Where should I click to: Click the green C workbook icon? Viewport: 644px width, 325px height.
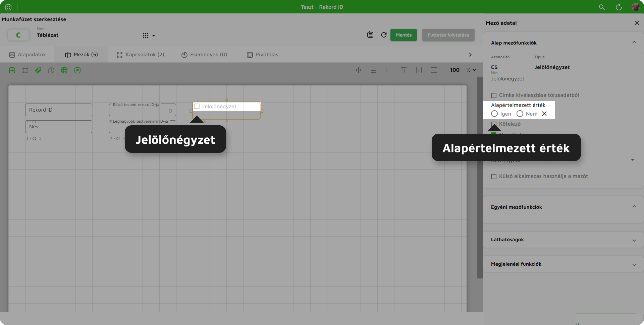tap(18, 35)
